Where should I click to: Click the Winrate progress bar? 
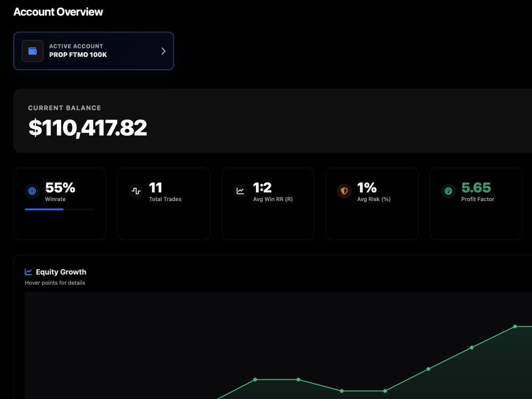tap(60, 209)
